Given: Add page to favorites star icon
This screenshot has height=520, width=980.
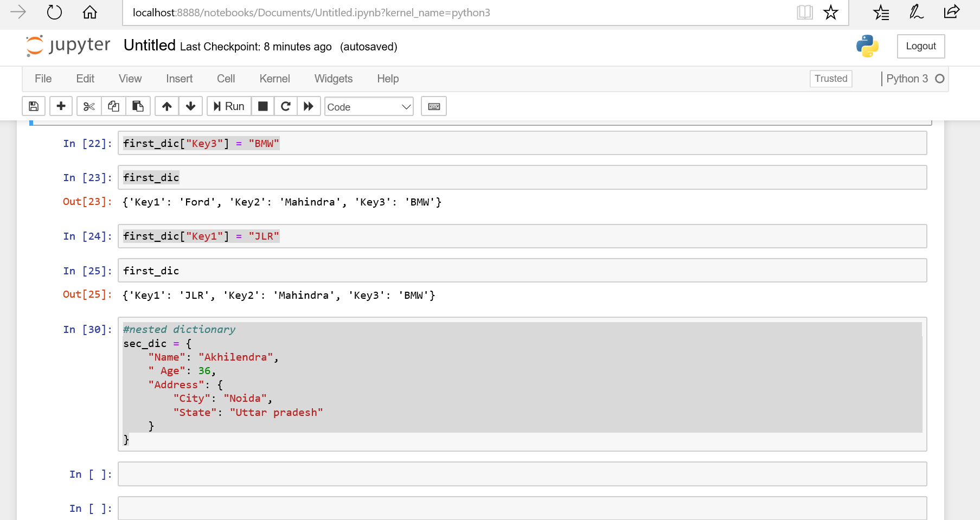Looking at the screenshot, I should pyautogui.click(x=830, y=12).
